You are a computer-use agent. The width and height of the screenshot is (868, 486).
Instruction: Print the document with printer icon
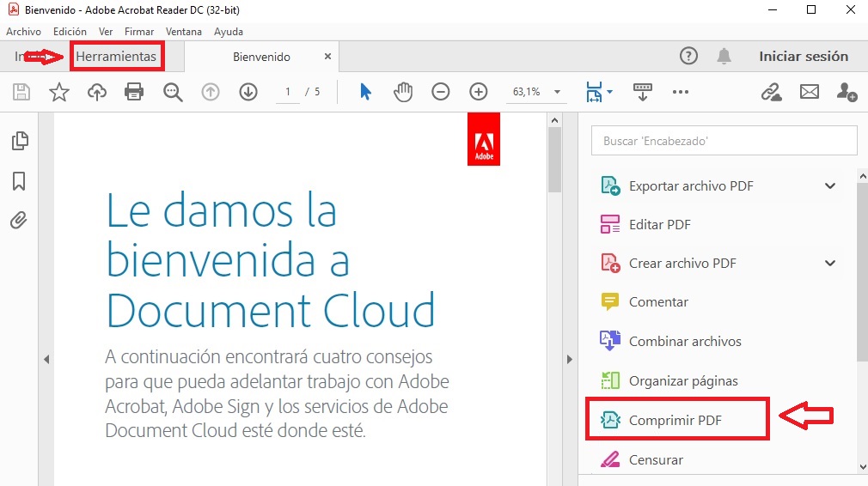pos(134,92)
